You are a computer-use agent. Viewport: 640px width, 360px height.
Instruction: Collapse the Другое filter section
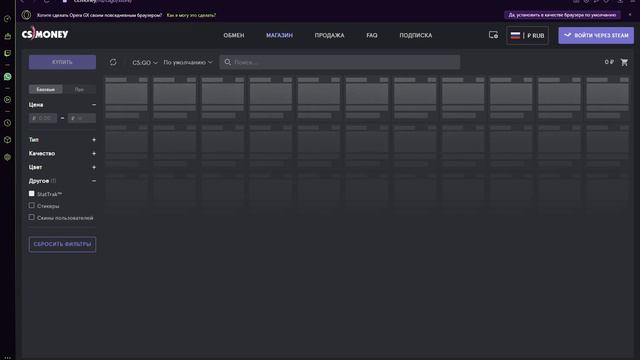94,181
